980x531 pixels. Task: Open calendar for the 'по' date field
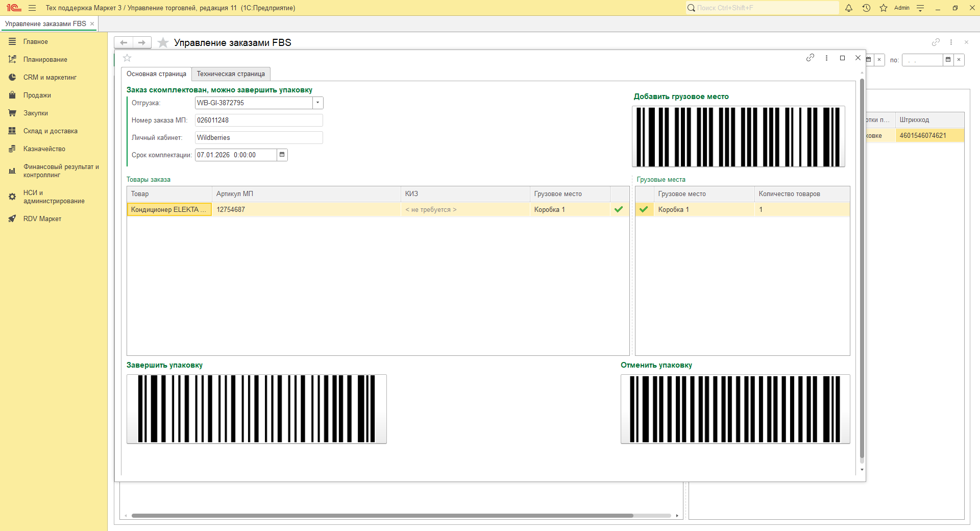[948, 60]
